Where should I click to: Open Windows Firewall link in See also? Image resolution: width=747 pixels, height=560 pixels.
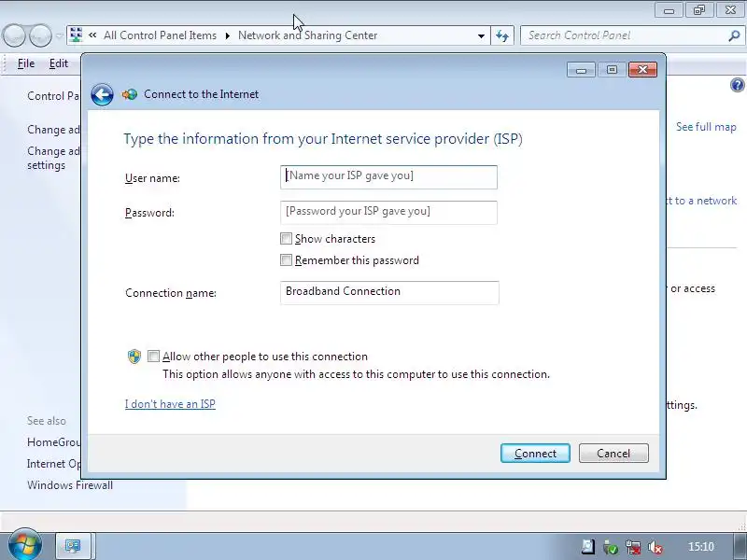70,485
